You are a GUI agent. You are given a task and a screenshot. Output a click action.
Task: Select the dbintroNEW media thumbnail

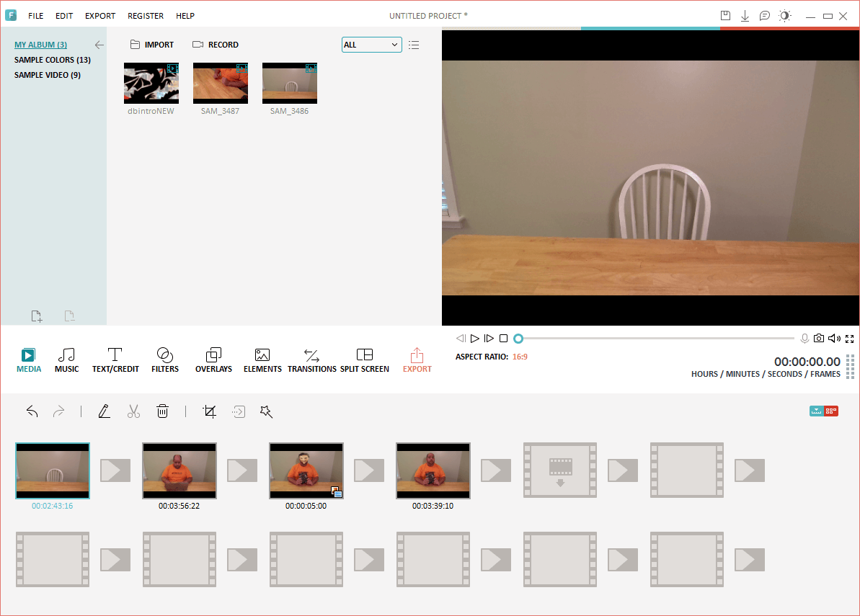tap(151, 83)
